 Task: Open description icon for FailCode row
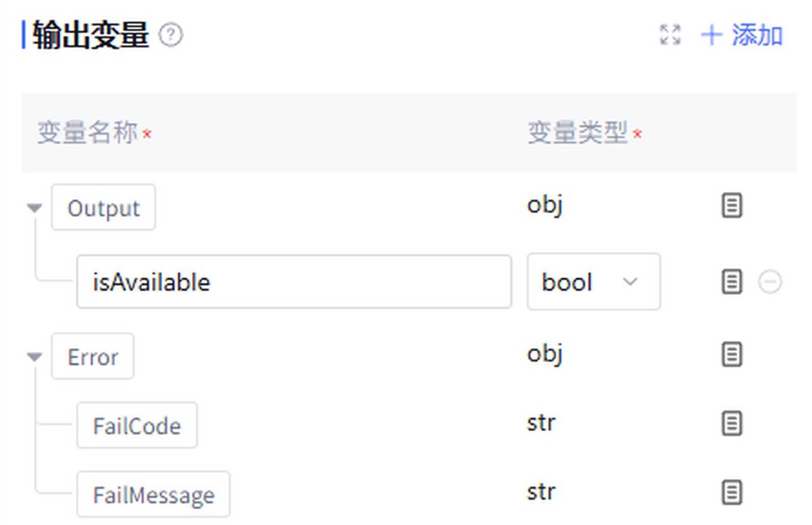(x=731, y=423)
